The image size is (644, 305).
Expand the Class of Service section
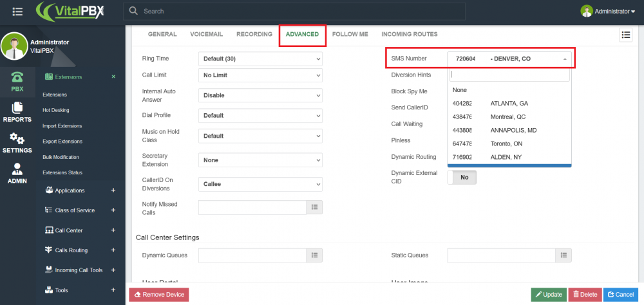(113, 210)
